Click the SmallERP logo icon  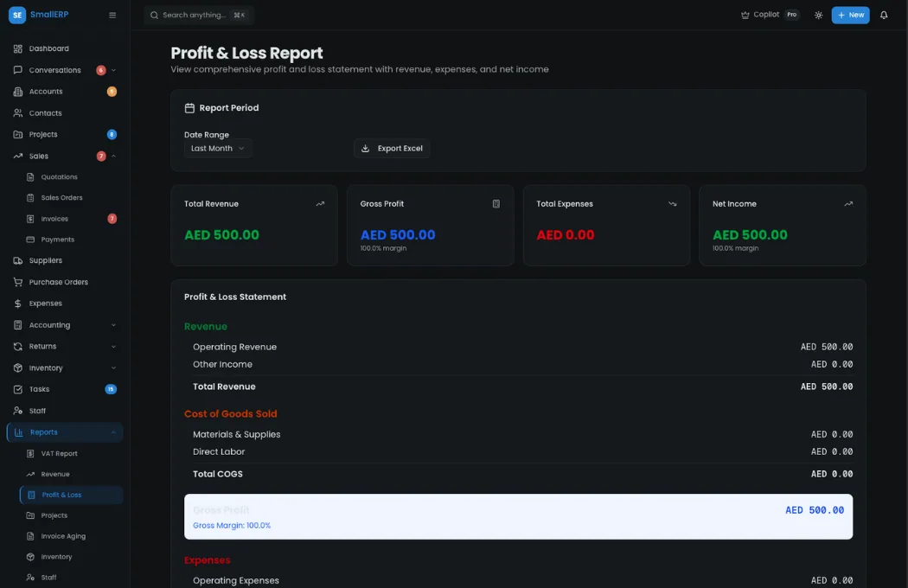17,15
